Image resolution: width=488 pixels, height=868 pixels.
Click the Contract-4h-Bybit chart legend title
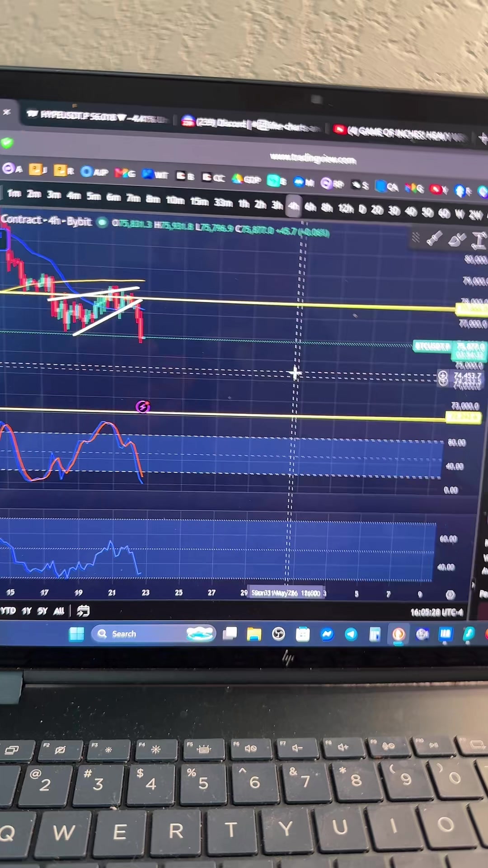click(x=46, y=221)
